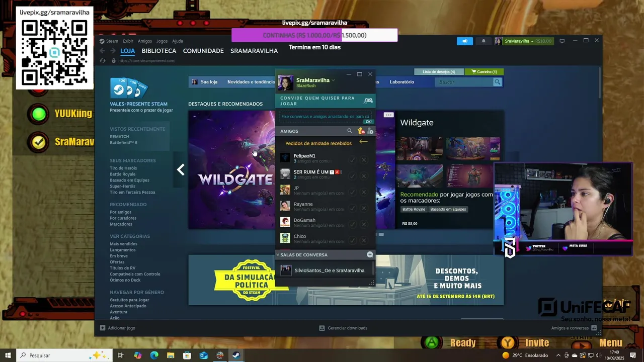This screenshot has width=644, height=362.
Task: Open Gerenciar downloads
Action: pyautogui.click(x=343, y=328)
